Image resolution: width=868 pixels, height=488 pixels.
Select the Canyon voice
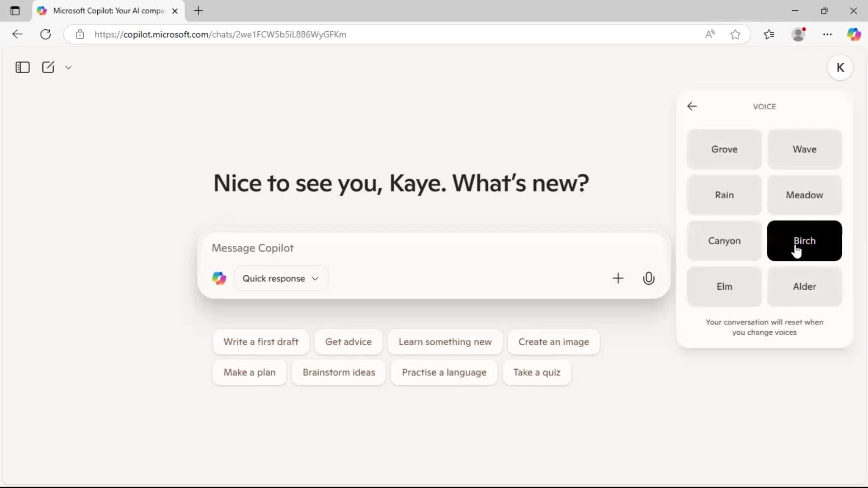pos(724,241)
